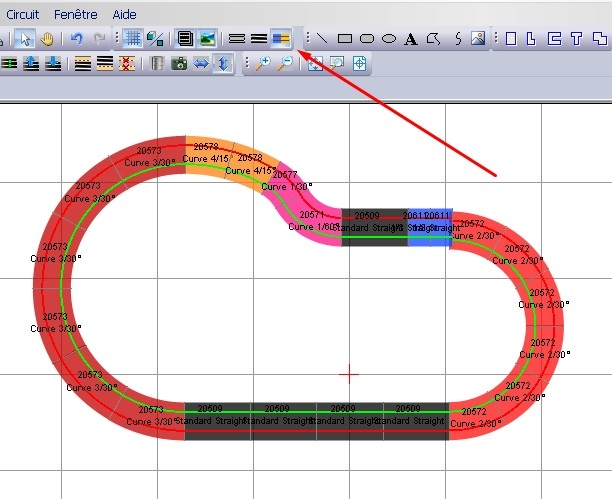
Task: Toggle the vertical flip arrow button
Action: click(x=223, y=63)
